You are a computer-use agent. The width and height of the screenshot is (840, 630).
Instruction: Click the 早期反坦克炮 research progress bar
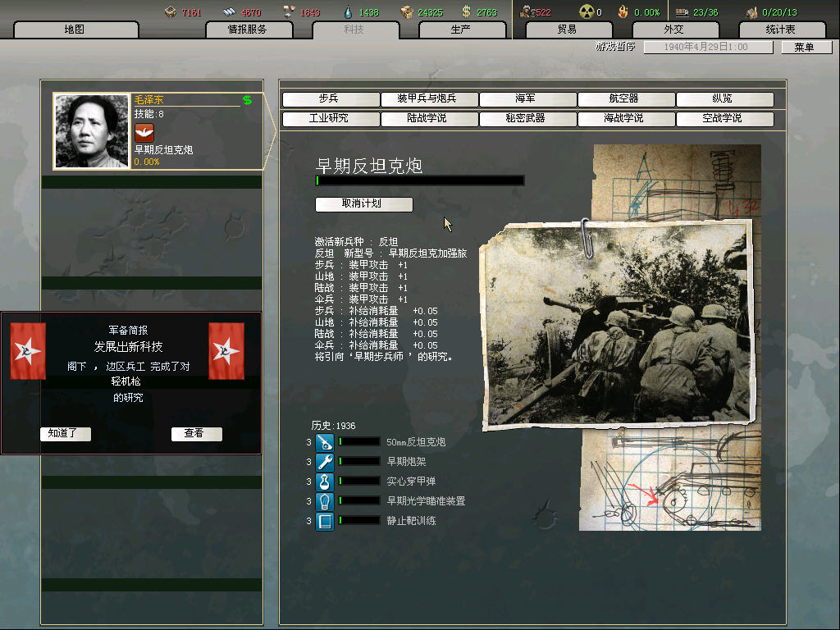[420, 180]
